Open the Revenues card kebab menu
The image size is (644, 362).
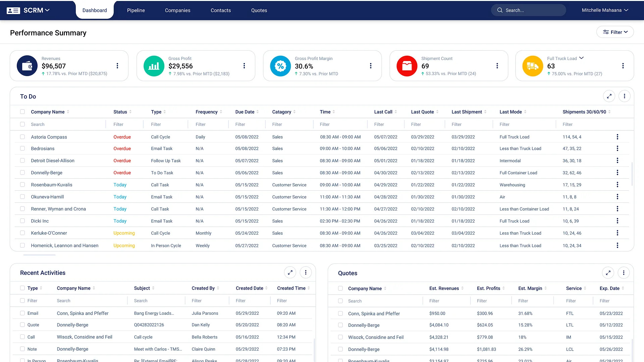(x=117, y=66)
